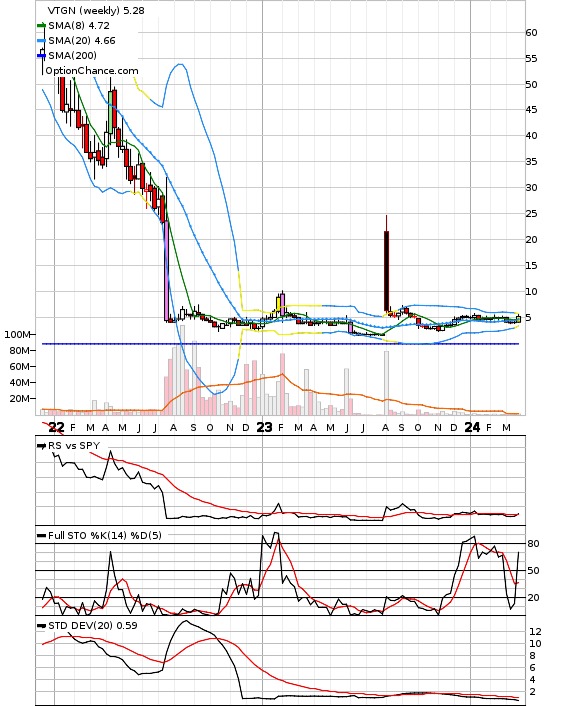Click the black marker beside STD DEV(20)

(41, 625)
